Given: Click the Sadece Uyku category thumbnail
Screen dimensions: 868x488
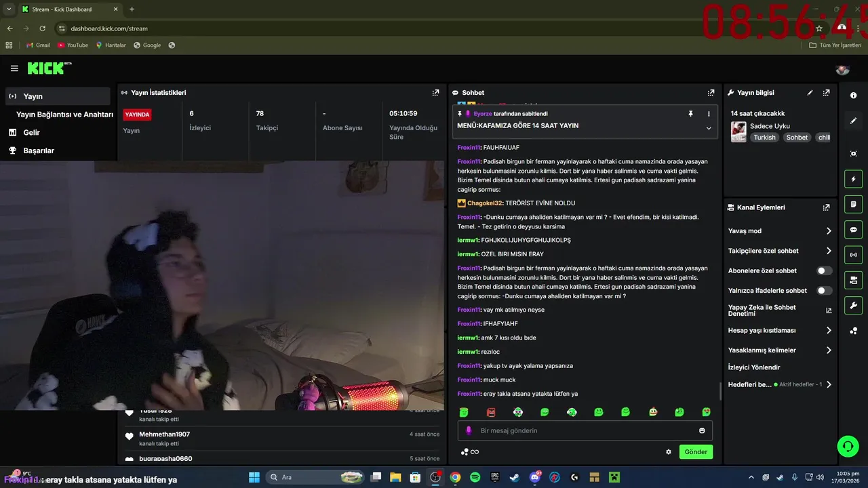Looking at the screenshot, I should coord(738,131).
